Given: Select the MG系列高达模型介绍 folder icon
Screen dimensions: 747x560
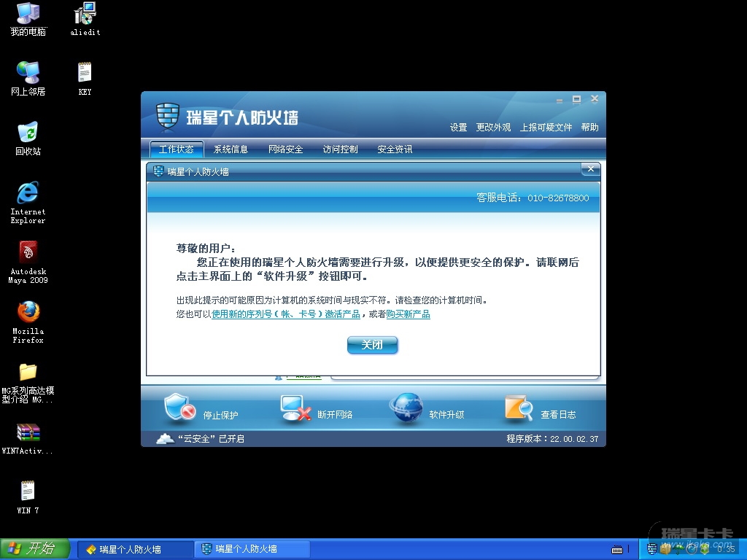Looking at the screenshot, I should click(x=28, y=384).
